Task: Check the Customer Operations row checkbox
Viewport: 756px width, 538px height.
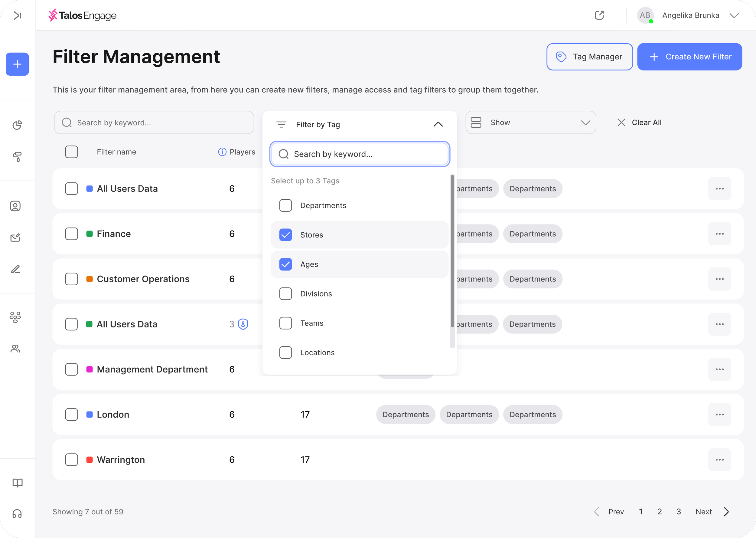Action: (71, 279)
